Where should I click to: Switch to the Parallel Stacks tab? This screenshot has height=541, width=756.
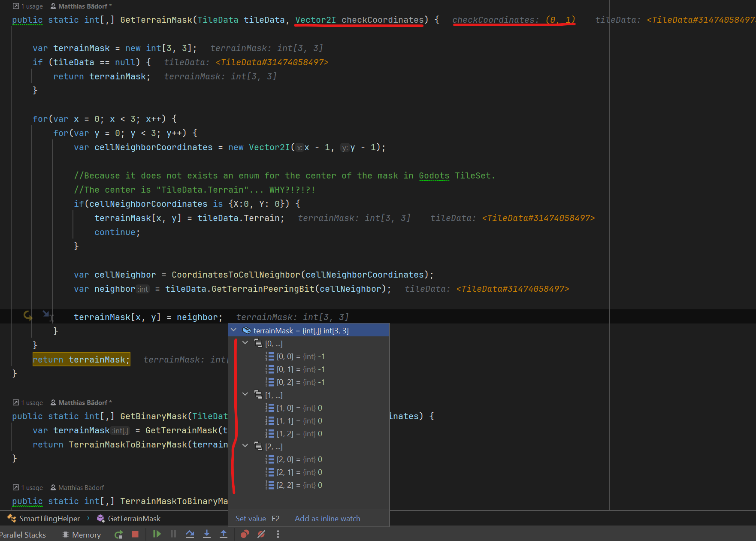point(23,535)
